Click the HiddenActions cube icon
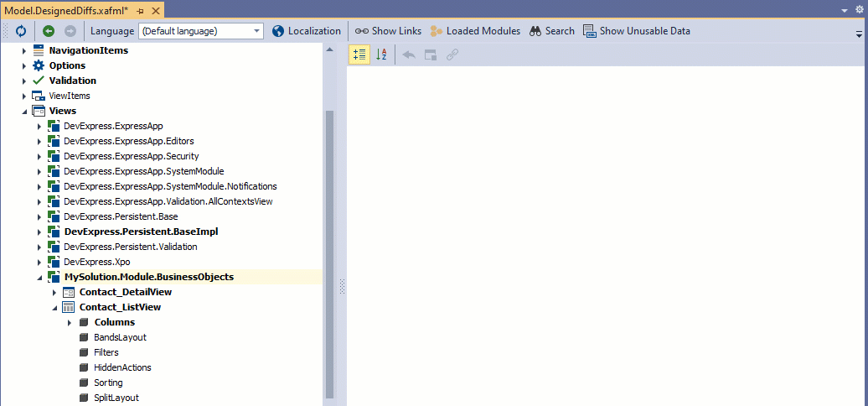Viewport: 868px width, 406px height. tap(84, 367)
